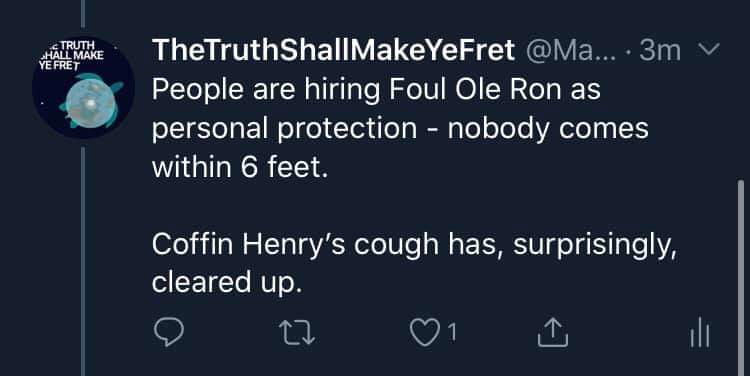The height and width of the screenshot is (376, 750).
Task: Open the share tweet options icon
Action: point(552,332)
